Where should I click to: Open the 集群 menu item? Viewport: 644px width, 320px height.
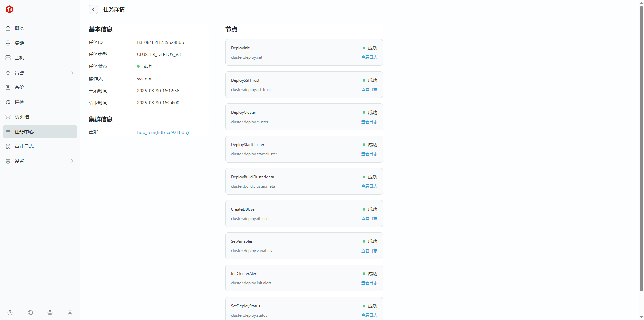(19, 43)
